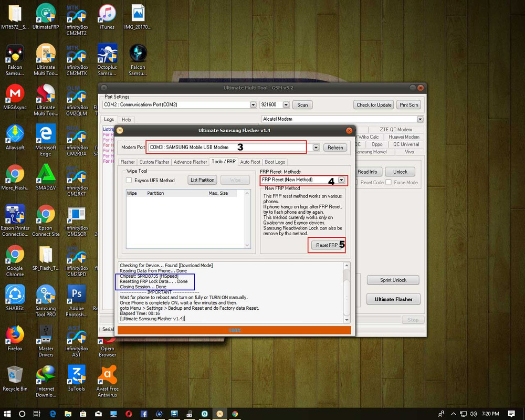525x420 pixels.
Task: Toggle the Exynos UFS Method checkbox
Action: point(129,180)
